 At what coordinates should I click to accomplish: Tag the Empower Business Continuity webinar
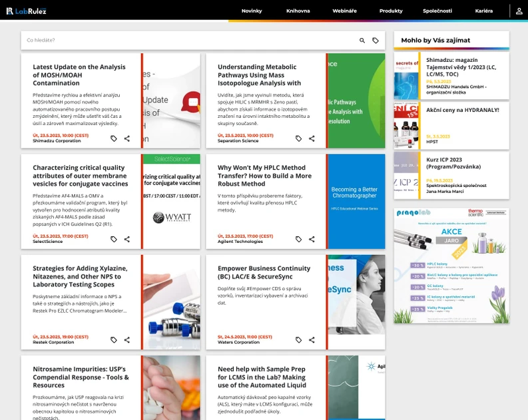tap(299, 340)
